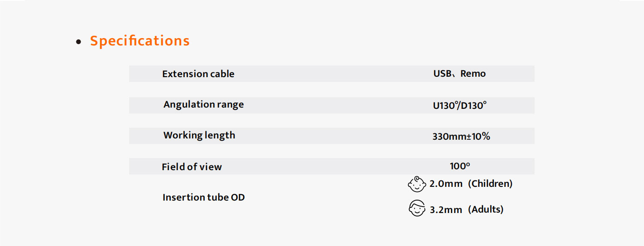The image size is (644, 246).
Task: Click the gray Field of view row background
Action: [x=332, y=166]
